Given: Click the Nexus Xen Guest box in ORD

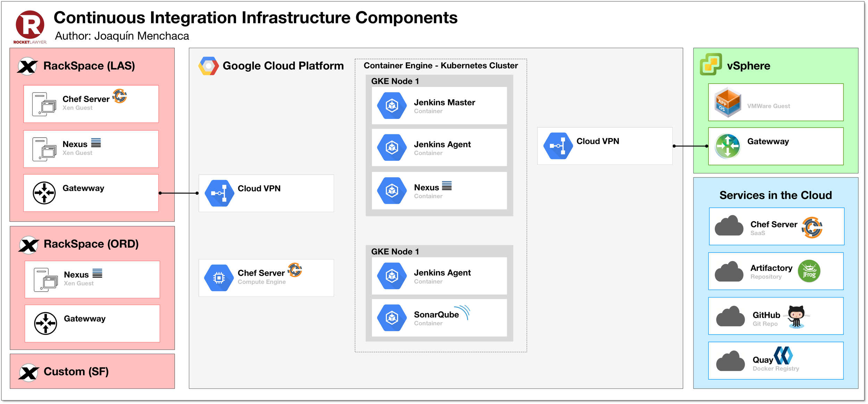Looking at the screenshot, I should click(x=92, y=280).
